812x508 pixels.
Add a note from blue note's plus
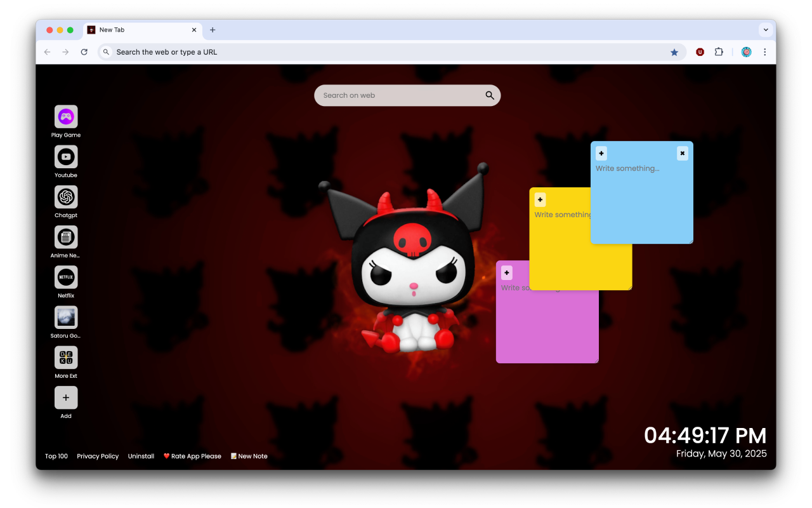point(601,153)
